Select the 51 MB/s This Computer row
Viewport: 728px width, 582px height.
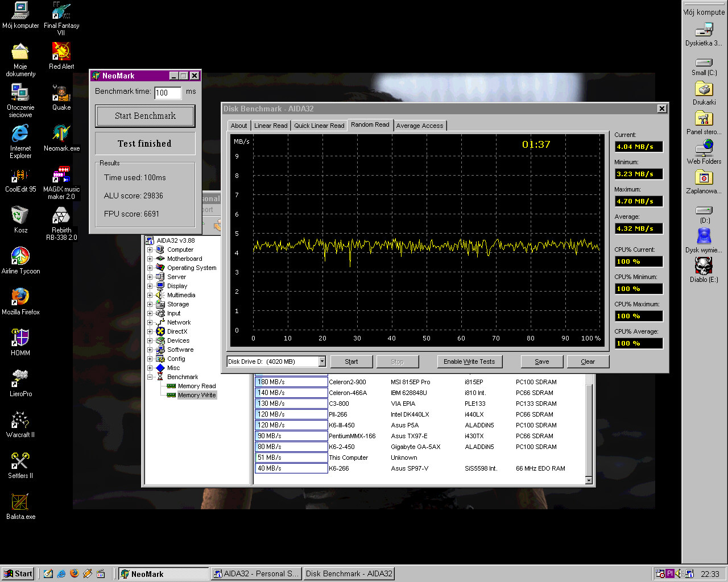[419, 458]
